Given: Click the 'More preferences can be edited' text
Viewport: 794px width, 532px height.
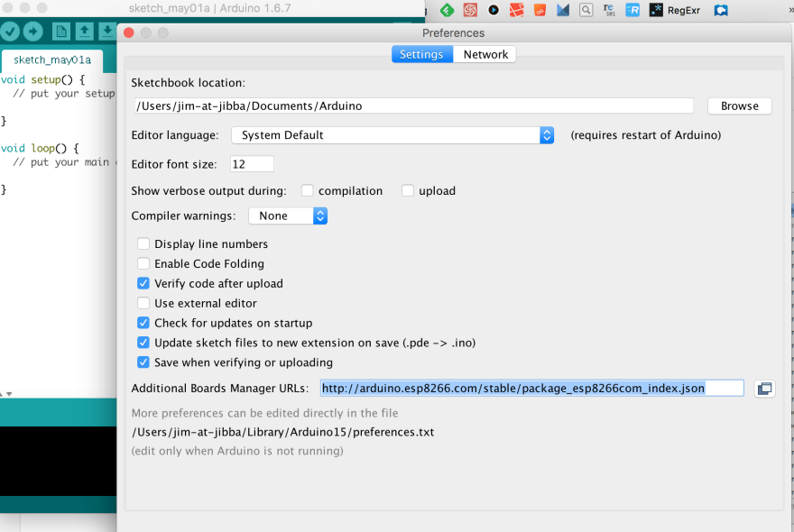Looking at the screenshot, I should (264, 413).
